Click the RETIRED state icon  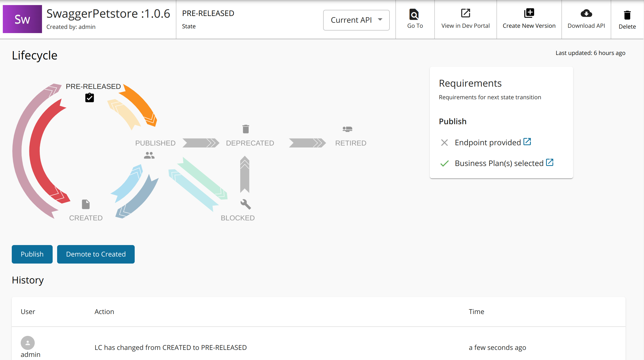click(347, 129)
